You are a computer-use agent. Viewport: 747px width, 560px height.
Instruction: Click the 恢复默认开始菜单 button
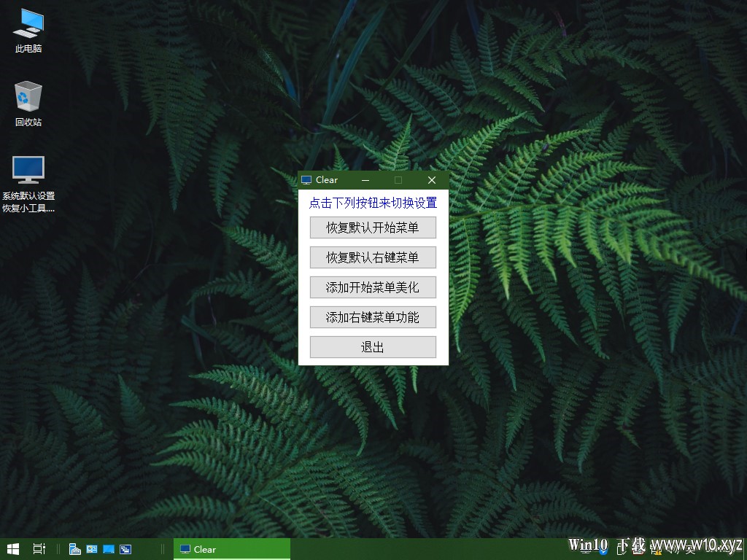[373, 227]
